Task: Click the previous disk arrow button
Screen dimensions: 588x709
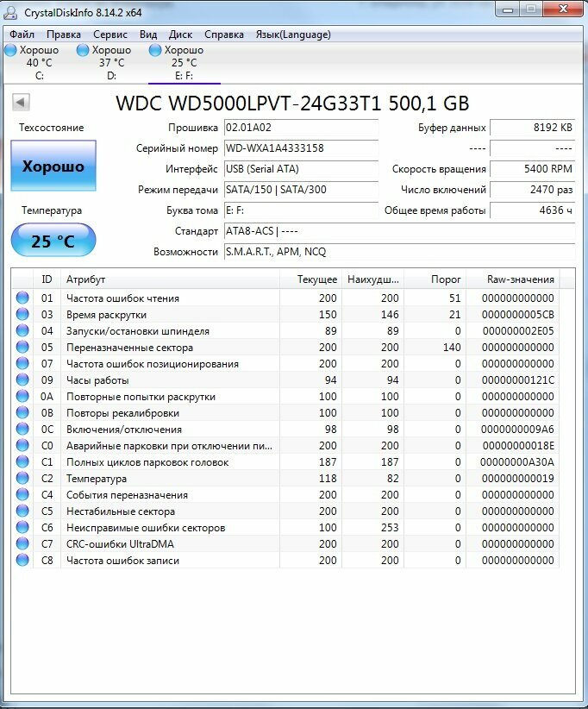Action: click(x=21, y=102)
